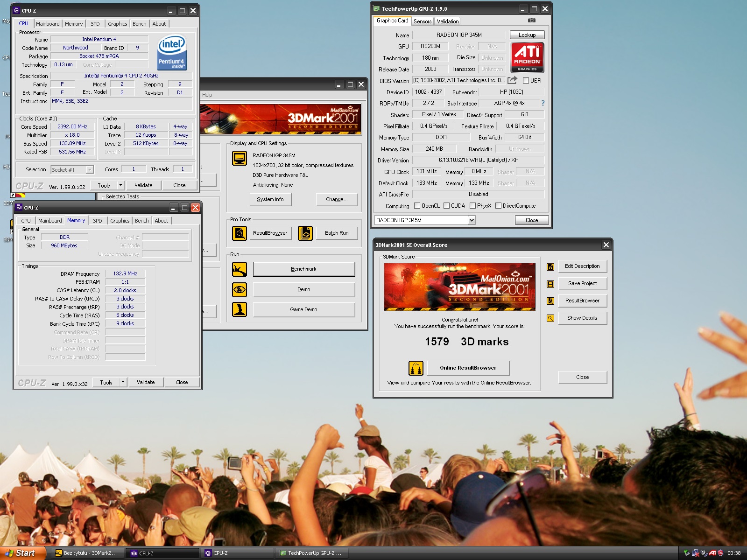Image resolution: width=747 pixels, height=560 pixels.
Task: Click the GPU Name RADEON IGP 345M field
Action: pos(459,35)
